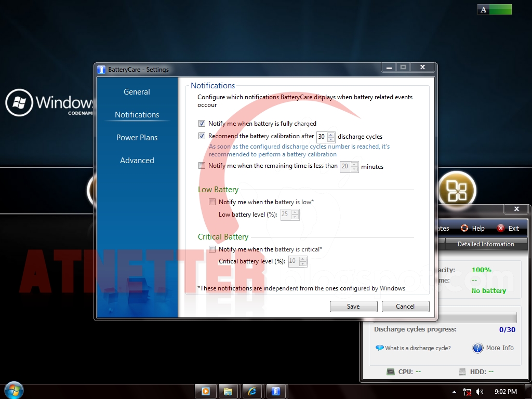Click the gold desktop gadget icon
532x399 pixels.
click(457, 190)
